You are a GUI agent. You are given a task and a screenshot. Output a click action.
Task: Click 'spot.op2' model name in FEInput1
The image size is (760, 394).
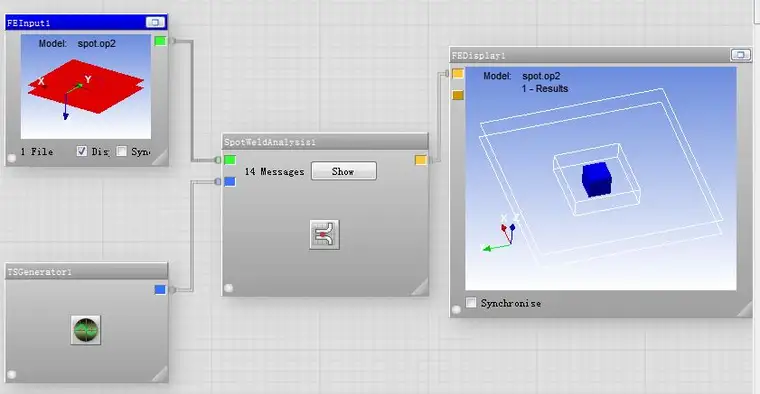pyautogui.click(x=96, y=44)
